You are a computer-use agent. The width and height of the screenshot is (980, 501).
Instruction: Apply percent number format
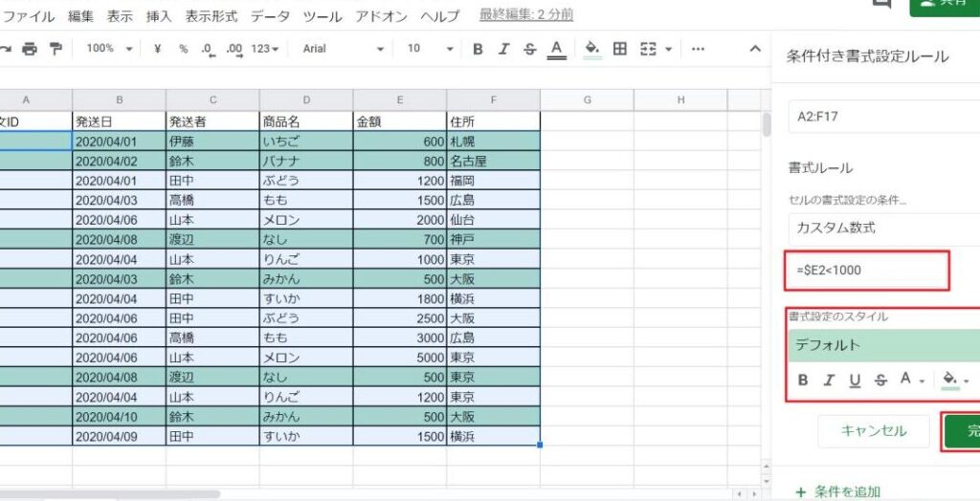tap(183, 49)
